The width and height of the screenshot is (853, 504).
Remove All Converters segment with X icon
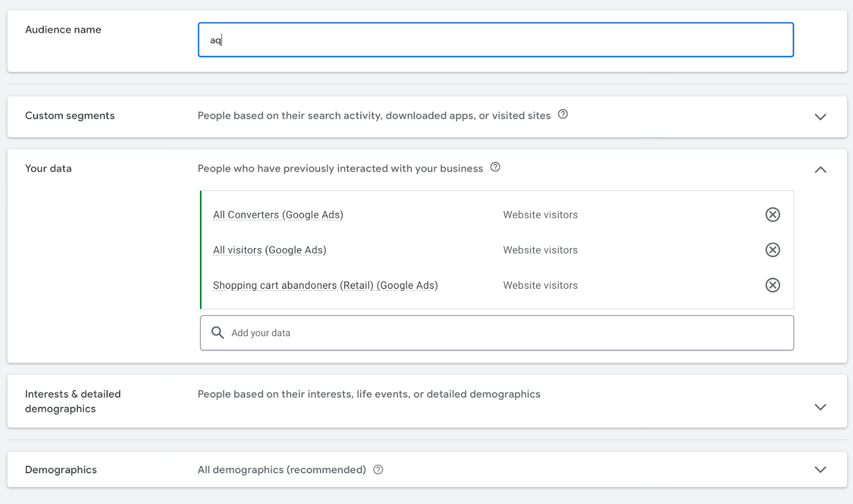coord(772,215)
